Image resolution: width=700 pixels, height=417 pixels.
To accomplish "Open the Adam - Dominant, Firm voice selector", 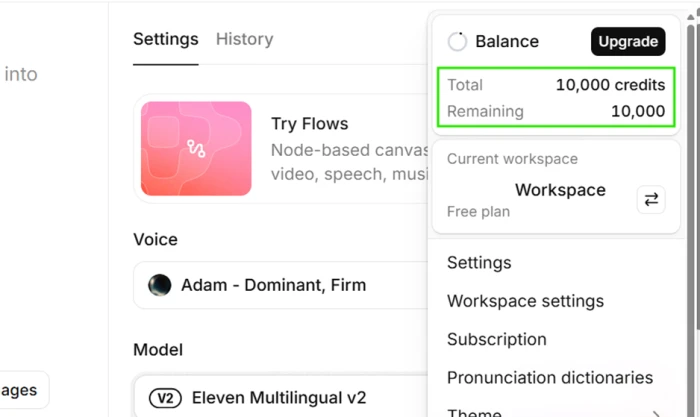I will coord(280,285).
